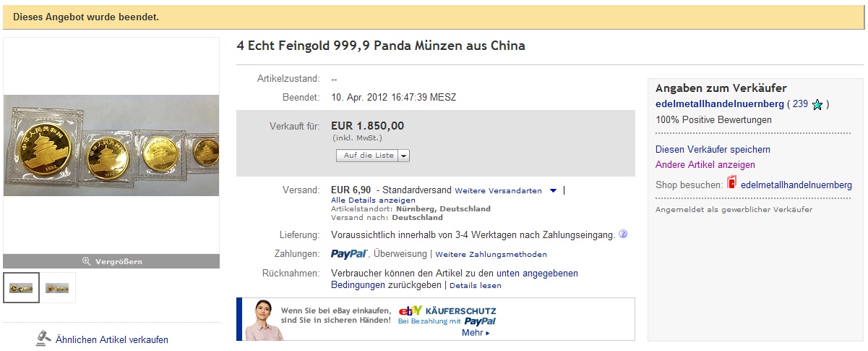The image size is (868, 351).
Task: View Weitere Zahlungsmethoden payment options
Action: pos(491,255)
